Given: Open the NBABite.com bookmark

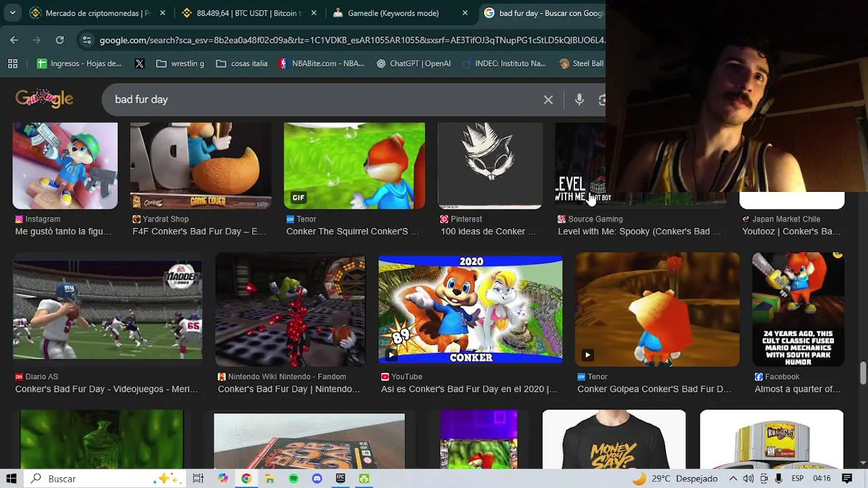Looking at the screenshot, I should point(321,64).
